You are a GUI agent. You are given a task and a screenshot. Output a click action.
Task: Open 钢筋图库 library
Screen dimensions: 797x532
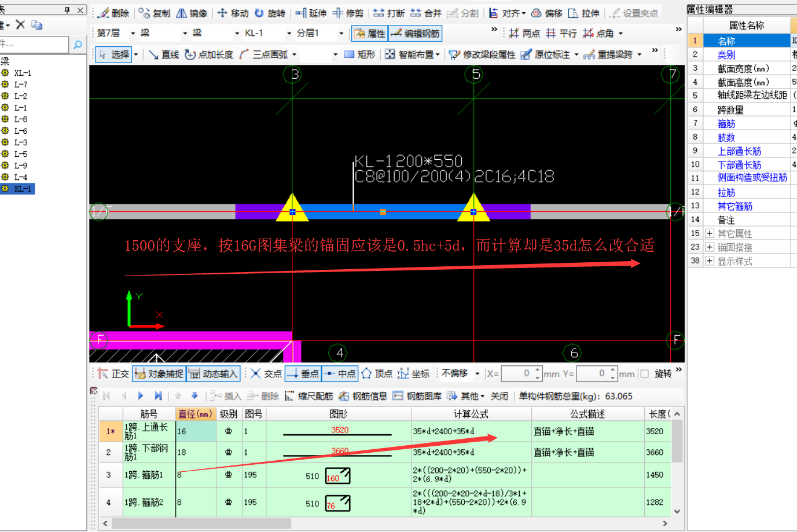[417, 396]
